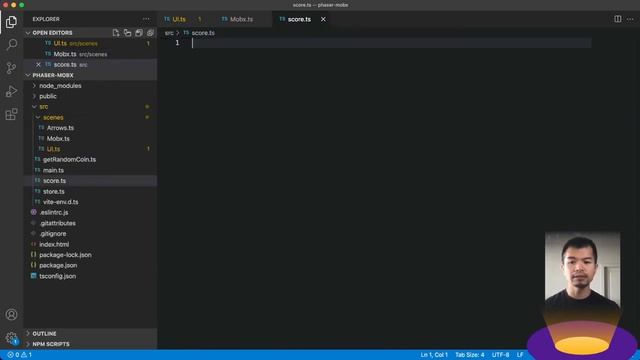Image resolution: width=640 pixels, height=360 pixels.
Task: Open the Extensions view
Action: 11,114
